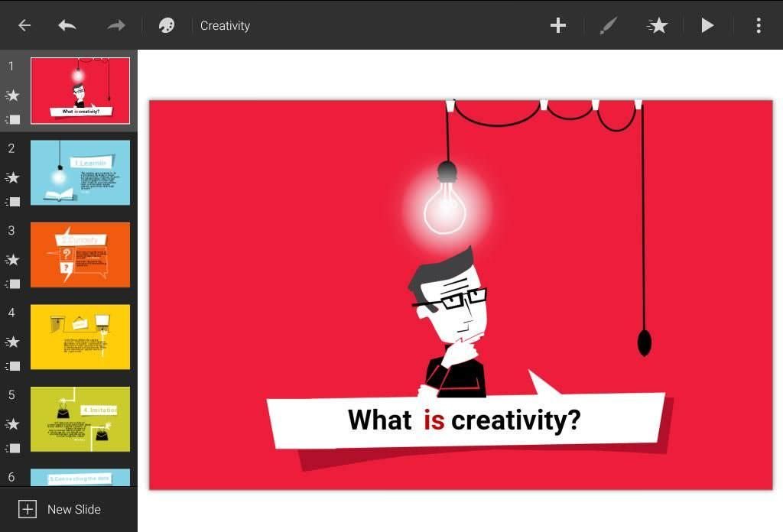Open the paintbrush format tool
Screen dimensions: 783x532
pyautogui.click(x=608, y=25)
